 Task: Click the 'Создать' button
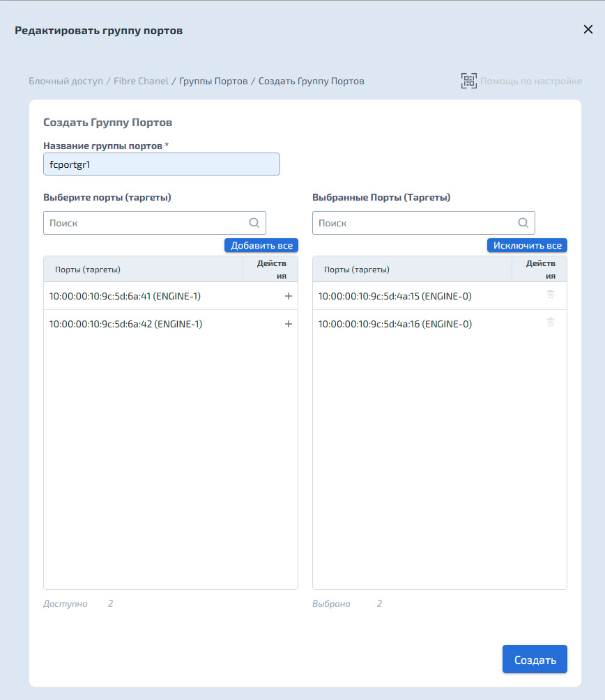(x=535, y=659)
